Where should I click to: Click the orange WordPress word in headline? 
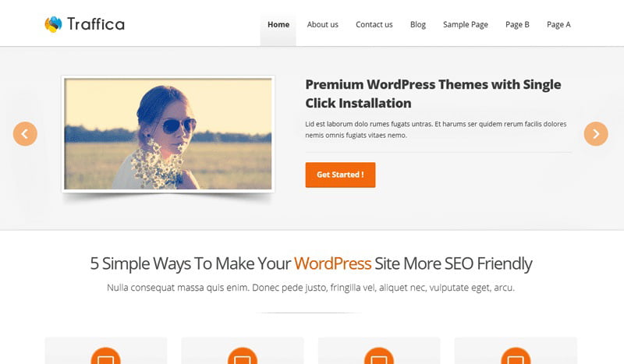coord(333,263)
